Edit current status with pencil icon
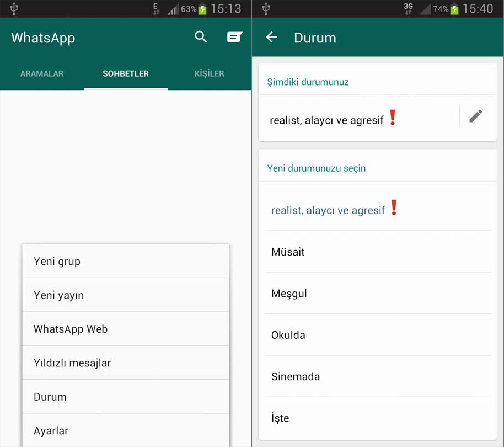This screenshot has width=504, height=447. (x=475, y=116)
